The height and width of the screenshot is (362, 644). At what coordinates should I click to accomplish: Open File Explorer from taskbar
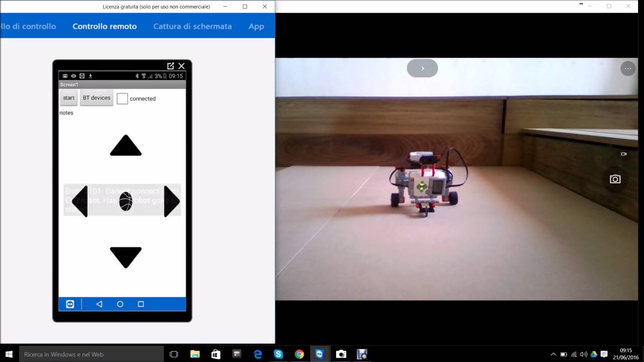(x=195, y=354)
